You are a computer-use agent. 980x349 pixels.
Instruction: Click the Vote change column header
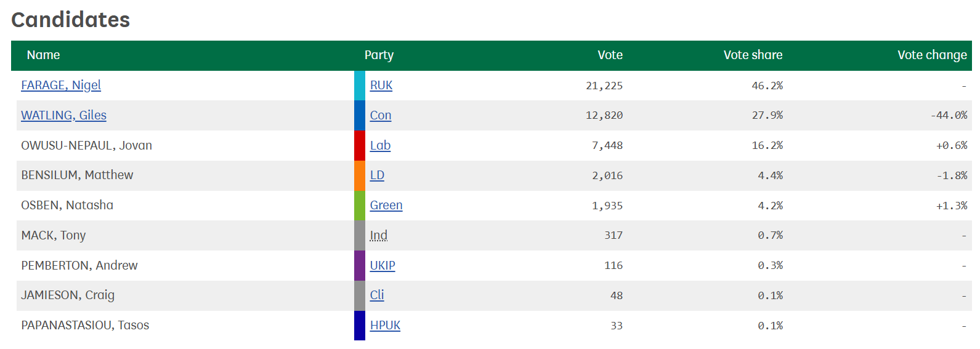point(932,55)
